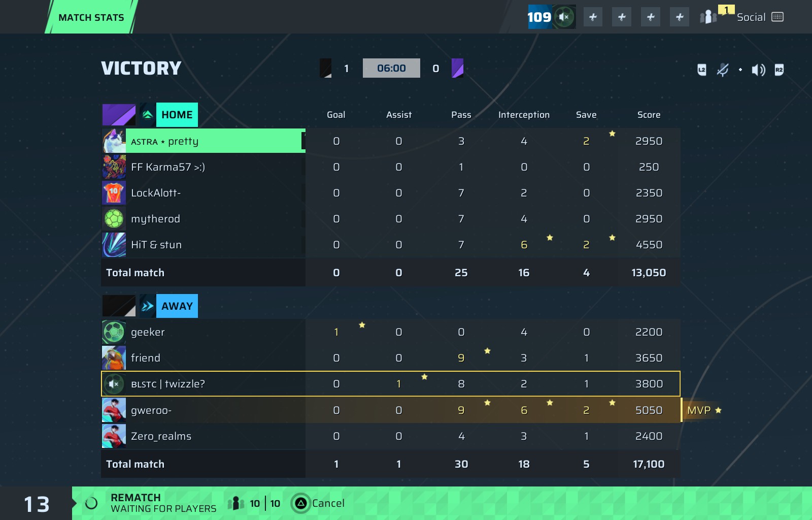This screenshot has width=812, height=520.
Task: Unmute BLSTC | twizzle? via the muted speaker icon
Action: [114, 384]
